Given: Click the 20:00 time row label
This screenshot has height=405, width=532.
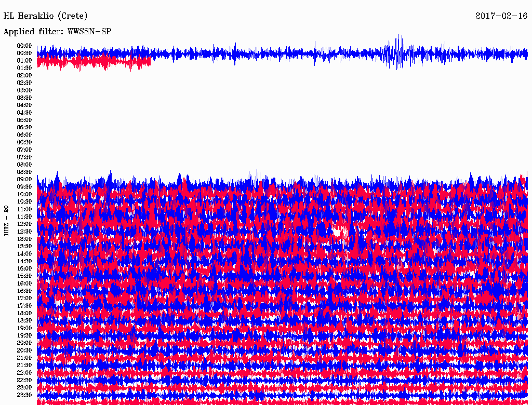Looking at the screenshot, I should (24, 343).
